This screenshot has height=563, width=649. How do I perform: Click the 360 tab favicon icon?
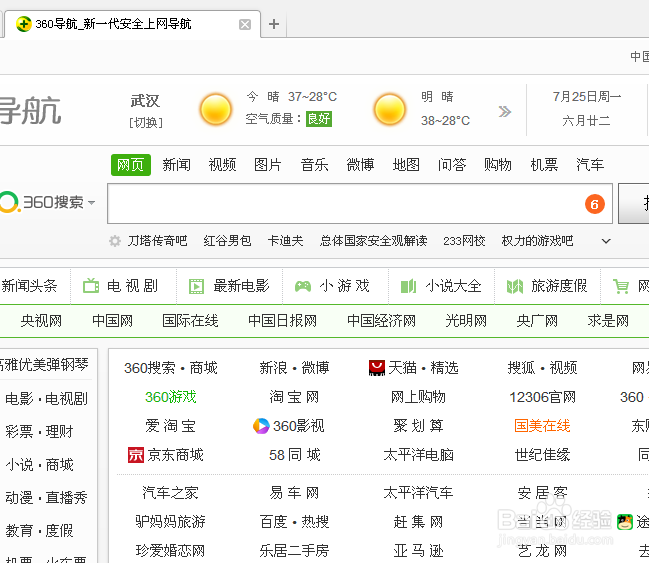[24, 24]
